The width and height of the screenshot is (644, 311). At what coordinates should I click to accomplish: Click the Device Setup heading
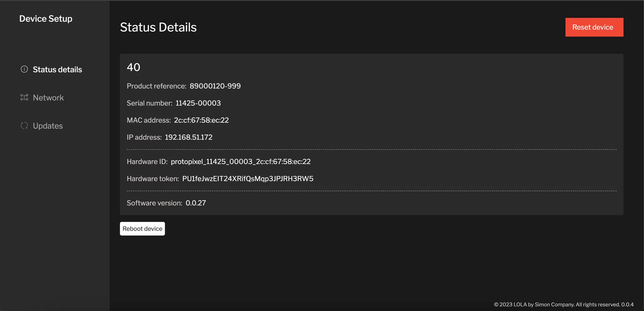[46, 19]
